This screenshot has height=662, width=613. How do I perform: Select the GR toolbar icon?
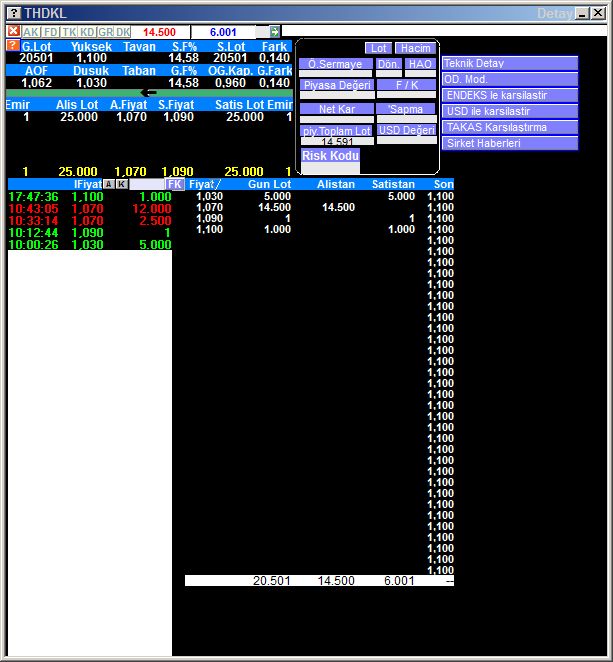coord(105,32)
